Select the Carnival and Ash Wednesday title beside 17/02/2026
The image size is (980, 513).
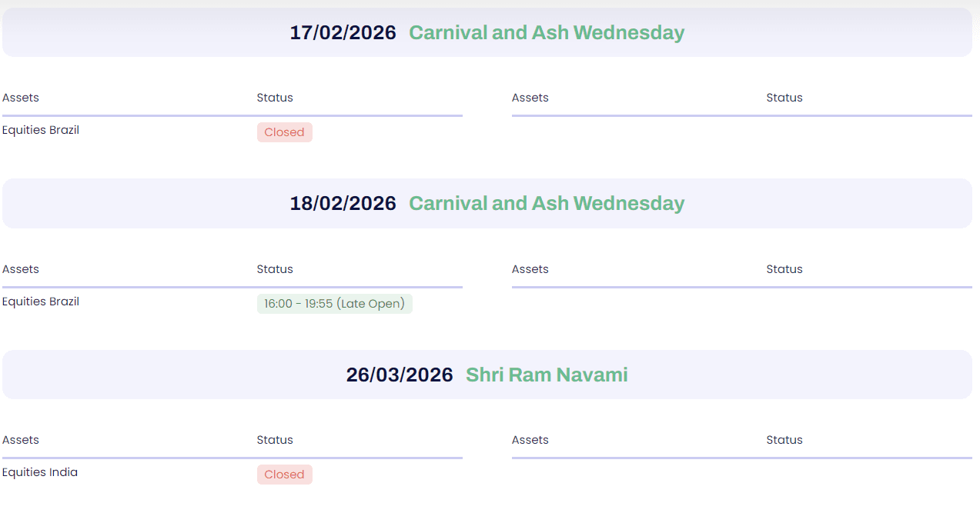(x=546, y=32)
